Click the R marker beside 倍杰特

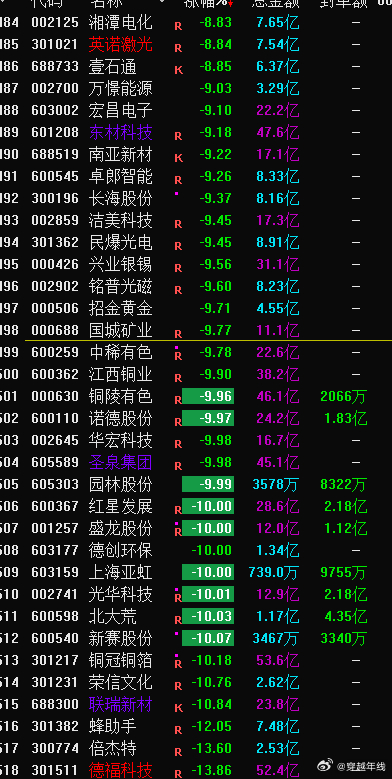tap(178, 752)
